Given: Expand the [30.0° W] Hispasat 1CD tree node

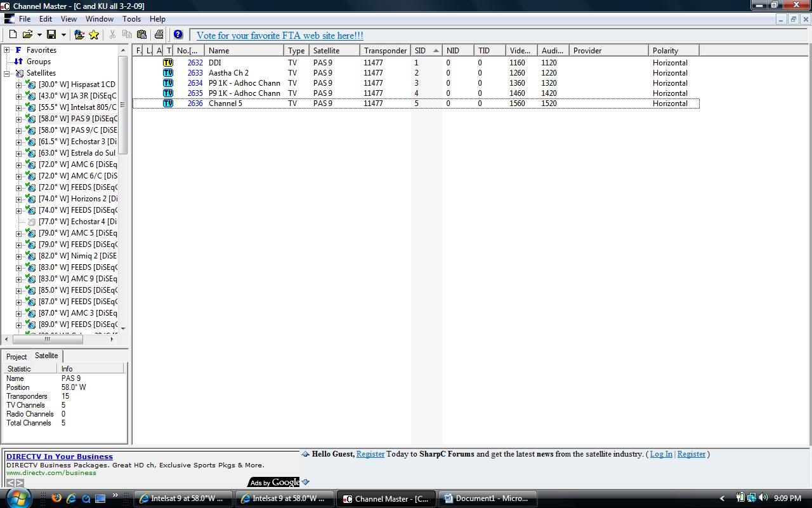Looking at the screenshot, I should pyautogui.click(x=18, y=84).
